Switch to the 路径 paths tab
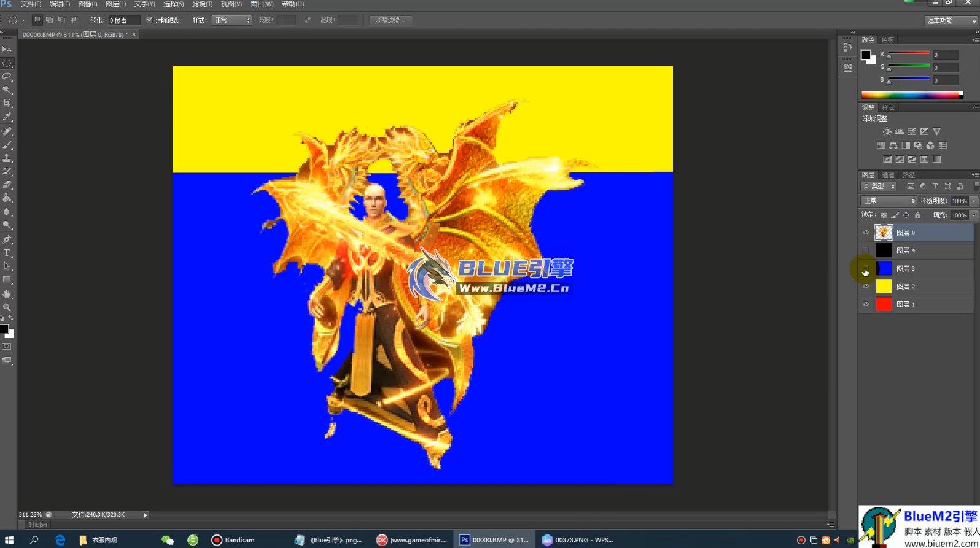The height and width of the screenshot is (548, 980). [909, 175]
